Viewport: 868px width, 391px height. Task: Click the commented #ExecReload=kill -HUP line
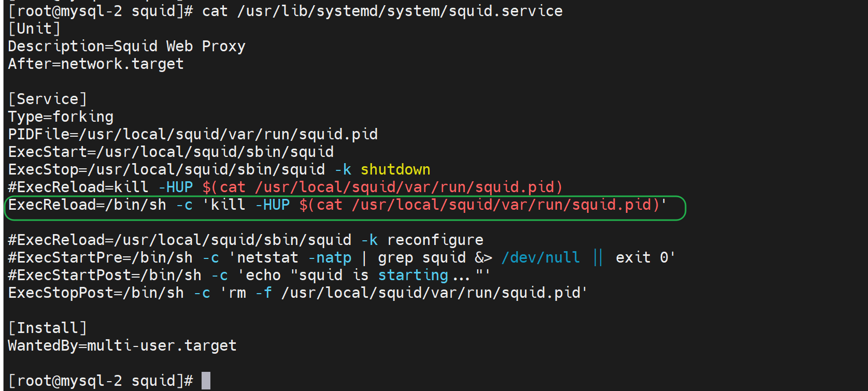coord(285,187)
